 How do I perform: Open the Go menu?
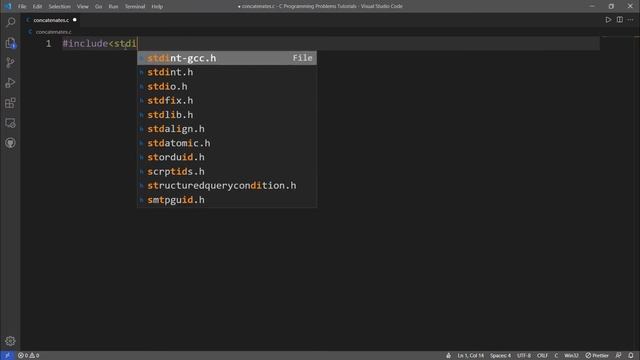point(98,7)
